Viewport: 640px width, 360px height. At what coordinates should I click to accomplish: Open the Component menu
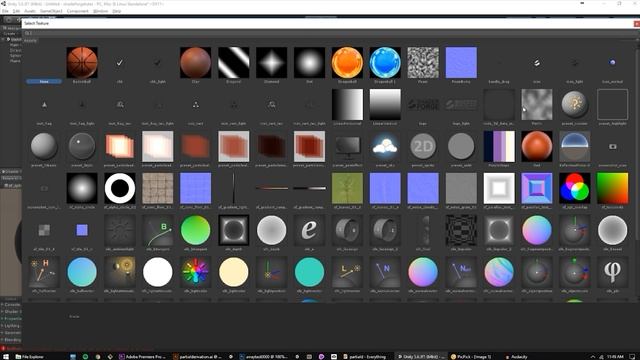coord(78,11)
